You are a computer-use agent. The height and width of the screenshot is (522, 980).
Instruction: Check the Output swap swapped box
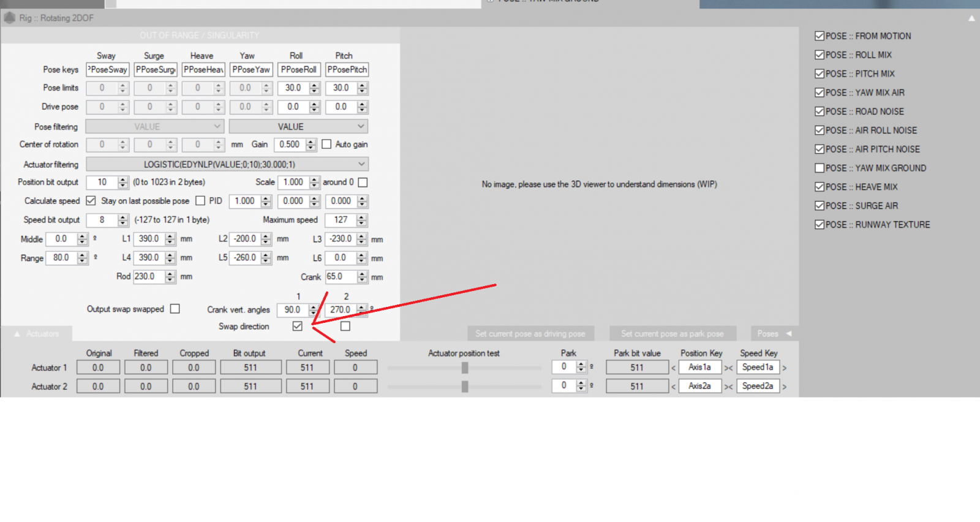pos(175,309)
